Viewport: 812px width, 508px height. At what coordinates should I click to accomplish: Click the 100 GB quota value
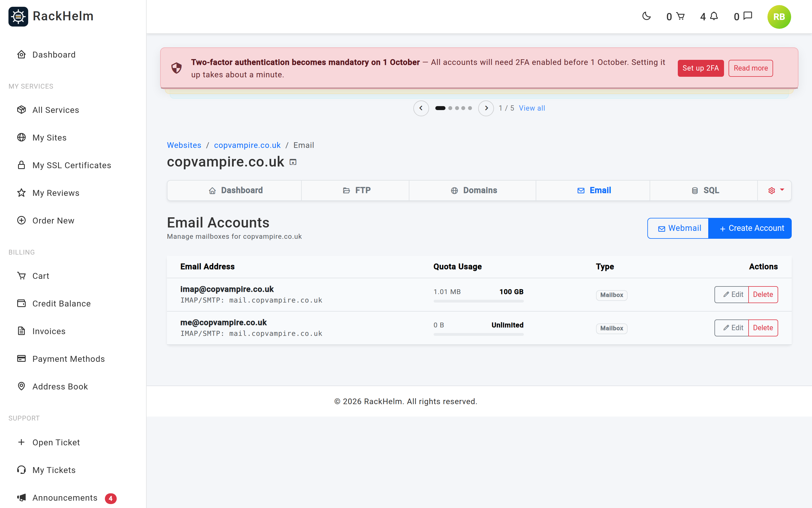pos(511,292)
